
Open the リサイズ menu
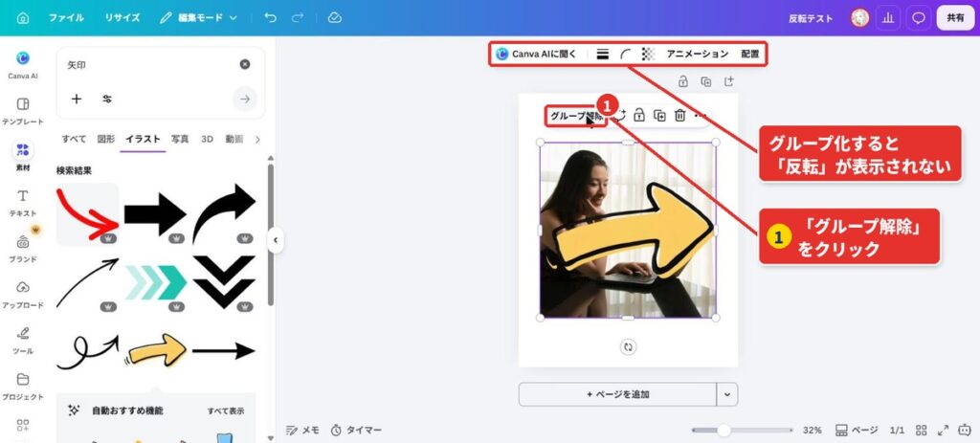click(122, 18)
